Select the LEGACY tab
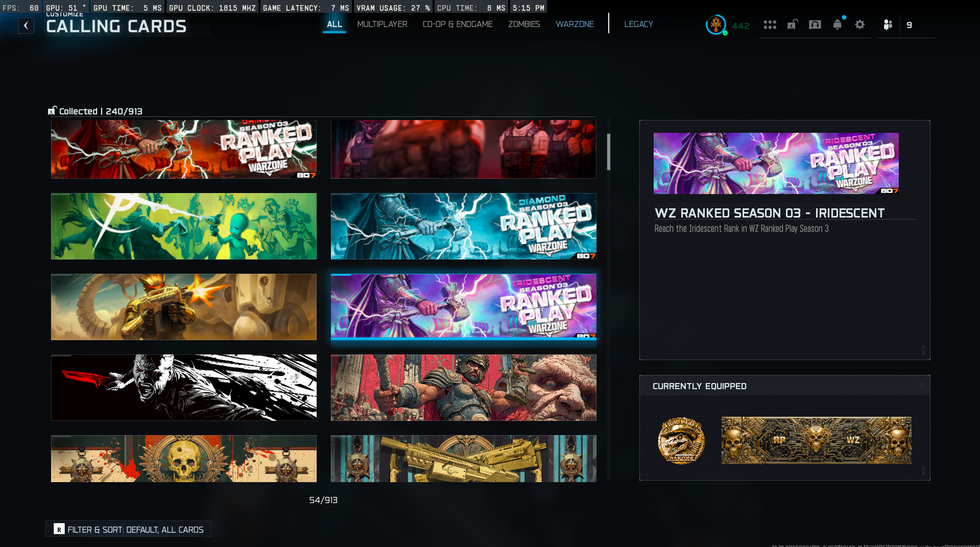The width and height of the screenshot is (980, 547). click(x=638, y=24)
